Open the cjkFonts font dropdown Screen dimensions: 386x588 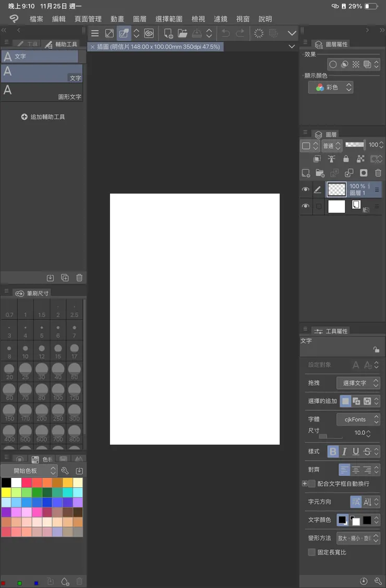point(358,419)
